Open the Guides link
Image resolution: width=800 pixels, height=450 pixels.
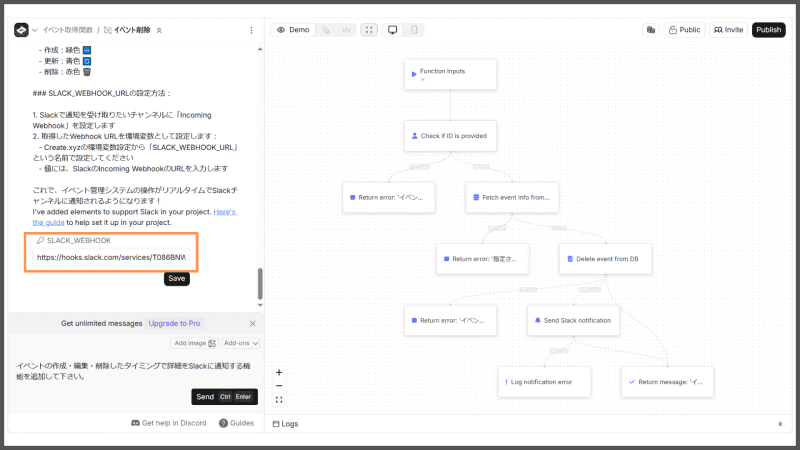pos(236,423)
